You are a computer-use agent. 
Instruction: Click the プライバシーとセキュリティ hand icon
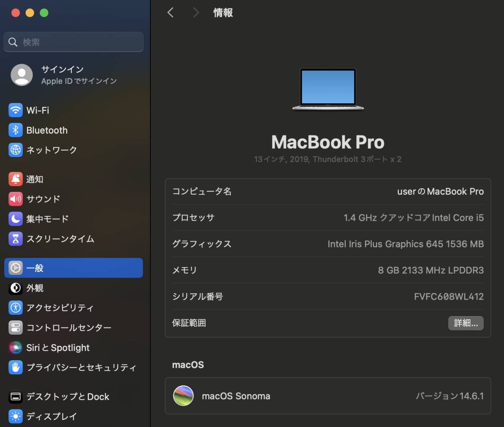click(x=16, y=367)
